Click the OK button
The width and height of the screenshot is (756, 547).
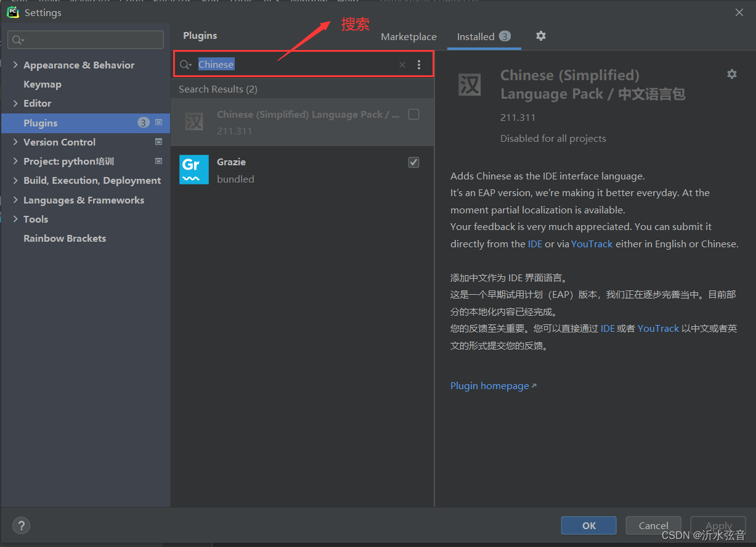(588, 525)
